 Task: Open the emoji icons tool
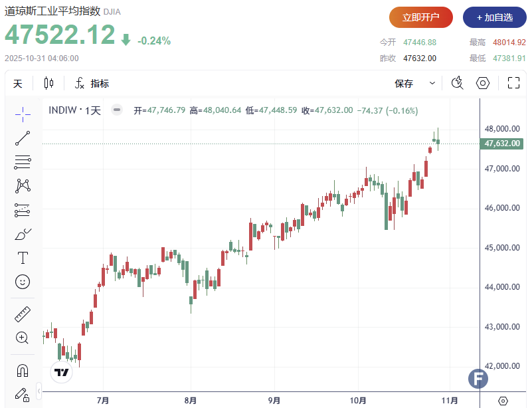(23, 282)
